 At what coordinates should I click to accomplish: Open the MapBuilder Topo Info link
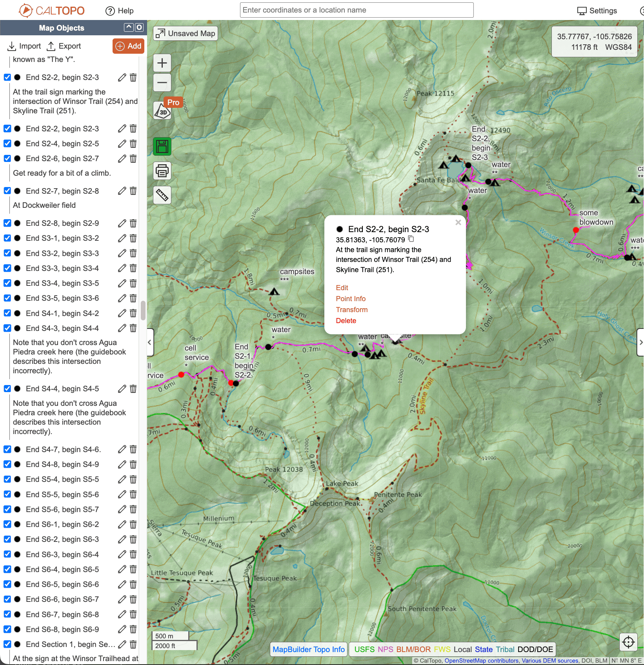(308, 649)
